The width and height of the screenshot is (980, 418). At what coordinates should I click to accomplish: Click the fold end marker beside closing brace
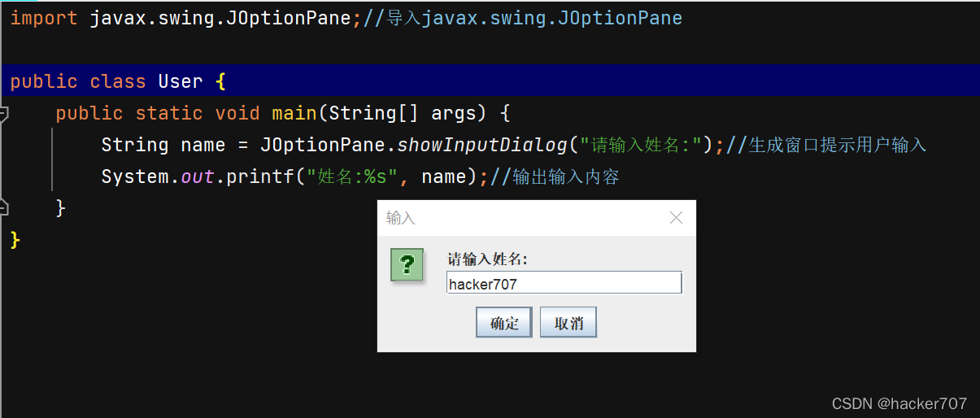pos(4,208)
